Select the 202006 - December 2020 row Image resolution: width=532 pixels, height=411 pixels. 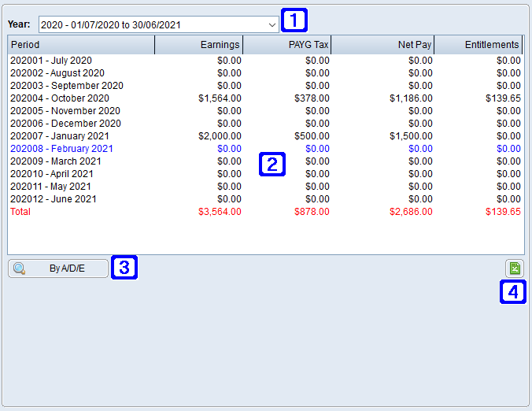point(266,123)
